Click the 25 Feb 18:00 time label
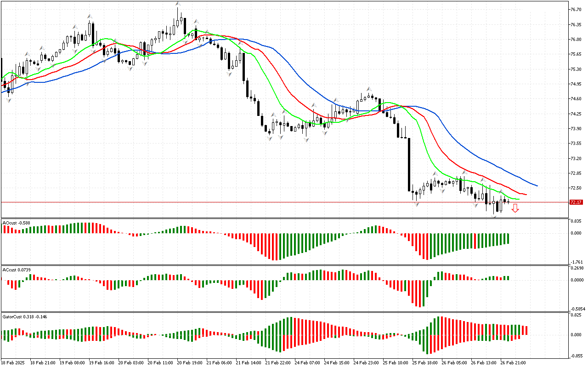588x368 pixels. click(425, 363)
